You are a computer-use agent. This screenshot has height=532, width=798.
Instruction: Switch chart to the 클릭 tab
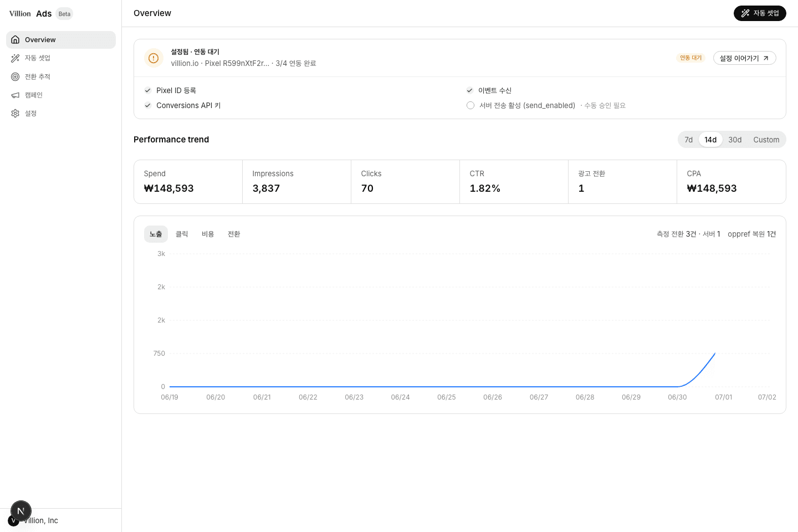tap(182, 234)
